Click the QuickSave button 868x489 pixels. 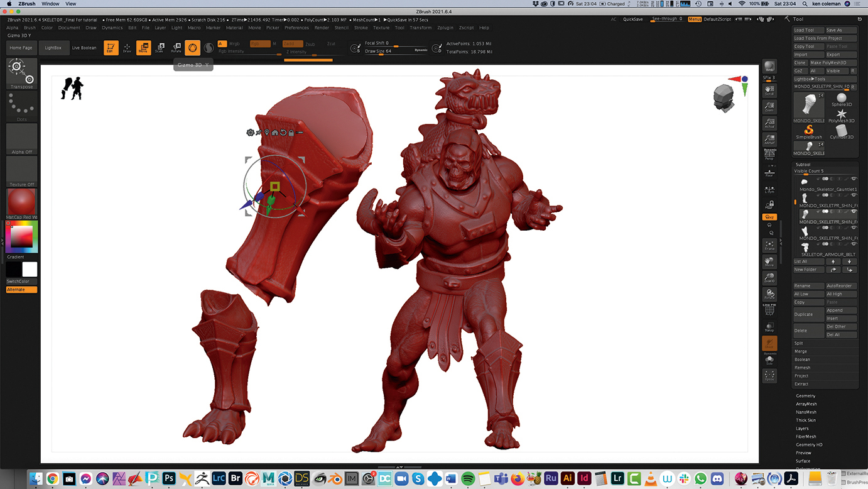(x=633, y=19)
